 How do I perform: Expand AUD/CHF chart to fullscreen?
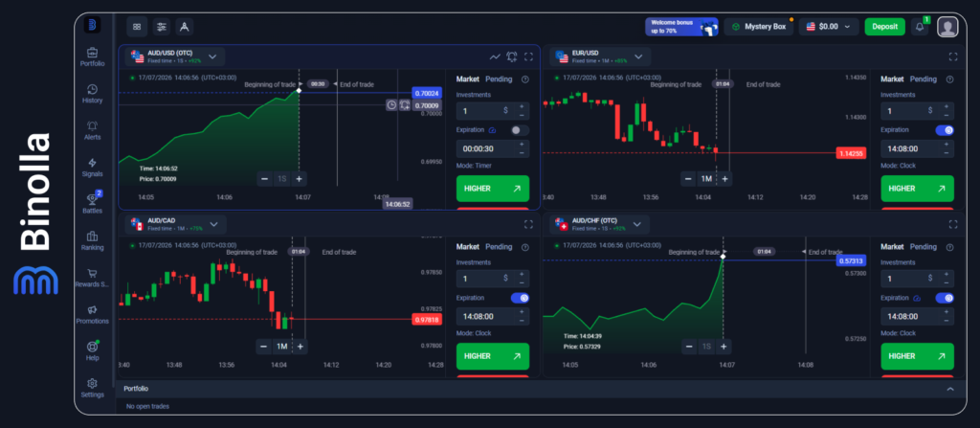pos(953,224)
